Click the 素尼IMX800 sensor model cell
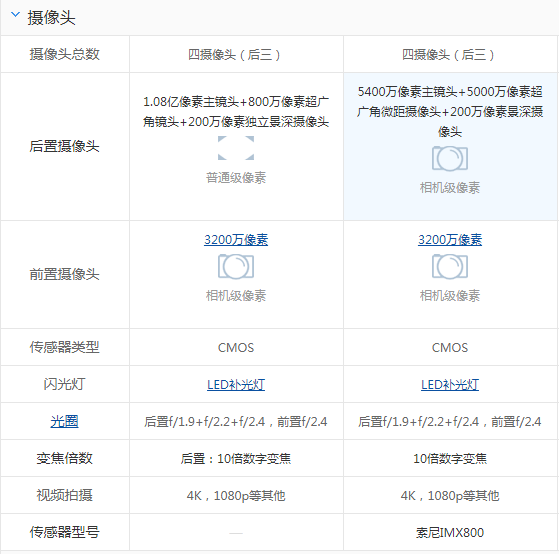 (450, 533)
